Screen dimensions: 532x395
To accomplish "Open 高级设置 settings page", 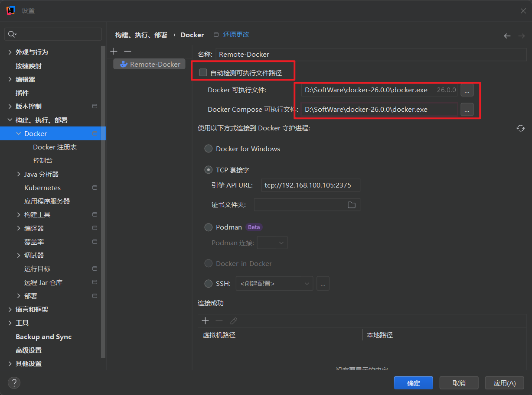I will click(29, 350).
